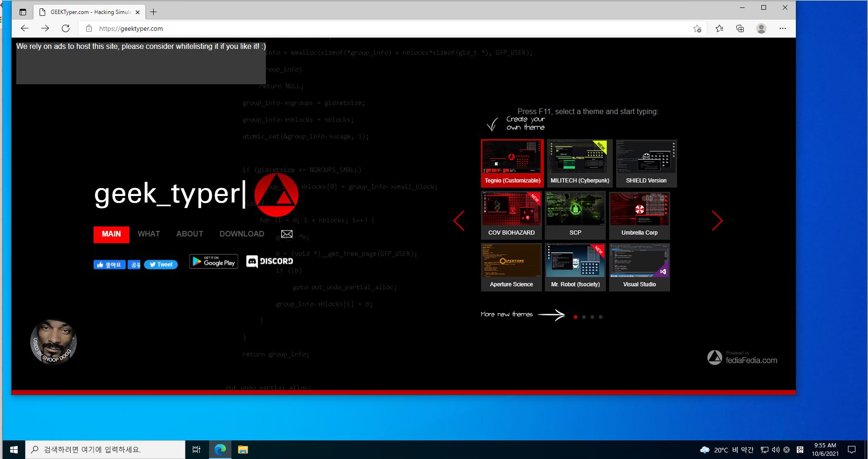Click the Korean IME language indicator
The image size is (868, 459).
point(800,450)
